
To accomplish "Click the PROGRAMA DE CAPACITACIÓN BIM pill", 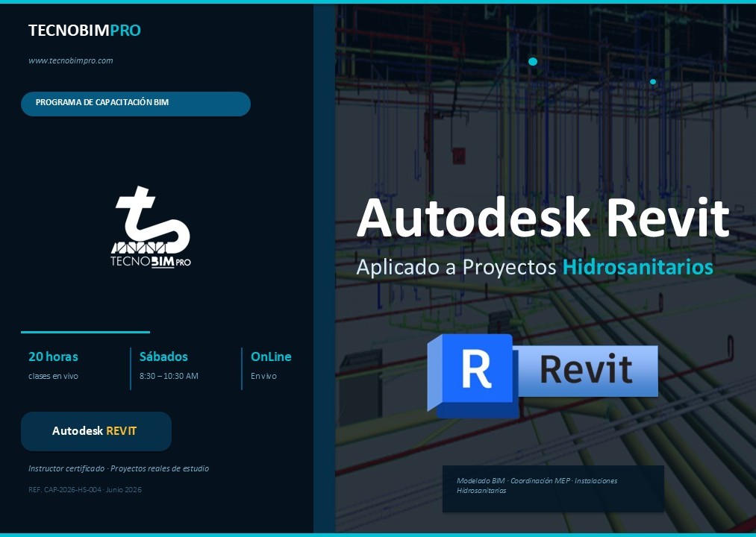I will tap(136, 104).
